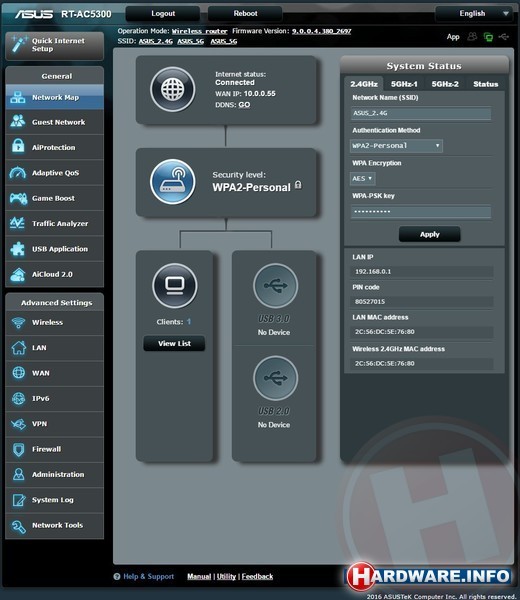Open the Authentication Method dropdown
The width and height of the screenshot is (520, 600).
pos(396,146)
